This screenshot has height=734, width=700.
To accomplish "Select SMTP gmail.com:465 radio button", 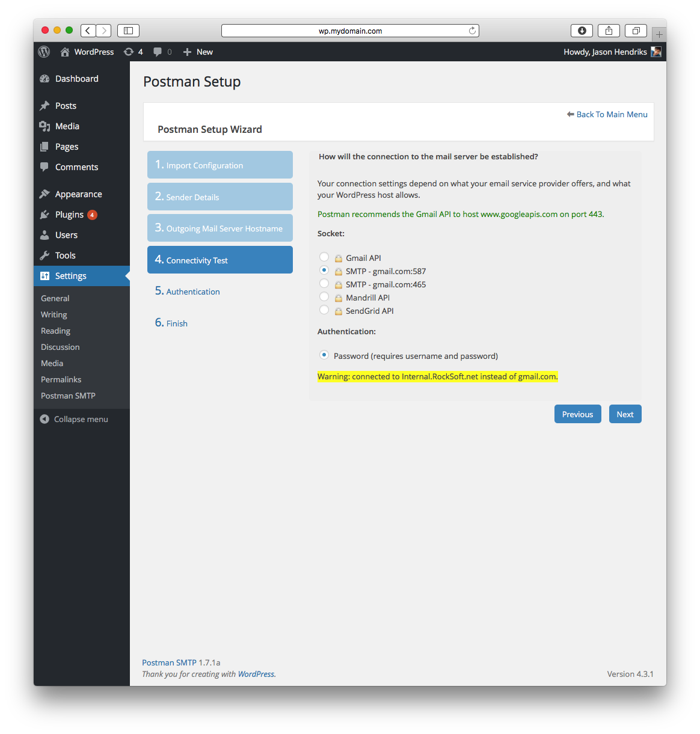I will (x=324, y=284).
